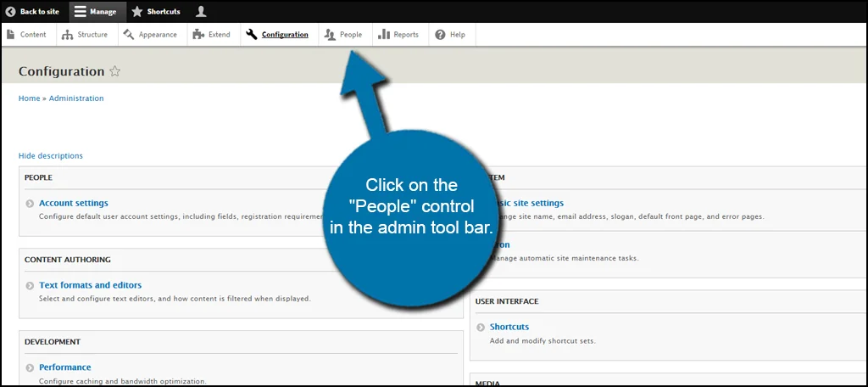Expand the arrow beside Shortcuts under User Interface
Screen dimensions: 868x387
pyautogui.click(x=481, y=328)
